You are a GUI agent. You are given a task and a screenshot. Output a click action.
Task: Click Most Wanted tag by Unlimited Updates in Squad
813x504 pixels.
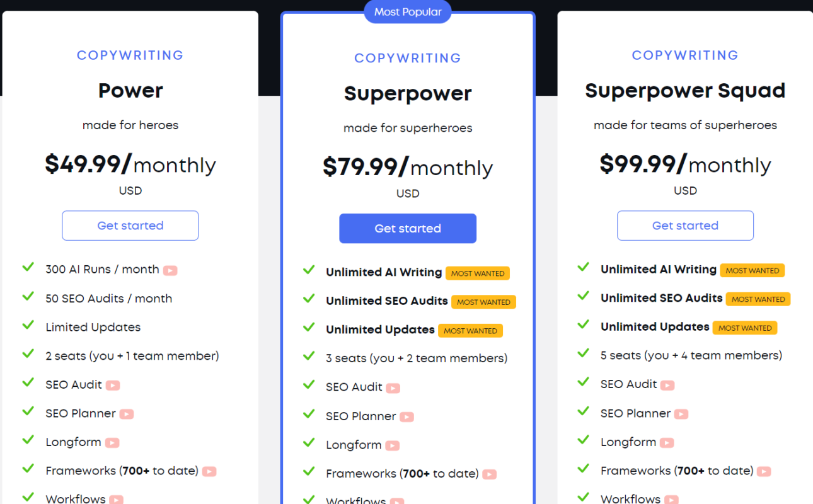pos(745,328)
